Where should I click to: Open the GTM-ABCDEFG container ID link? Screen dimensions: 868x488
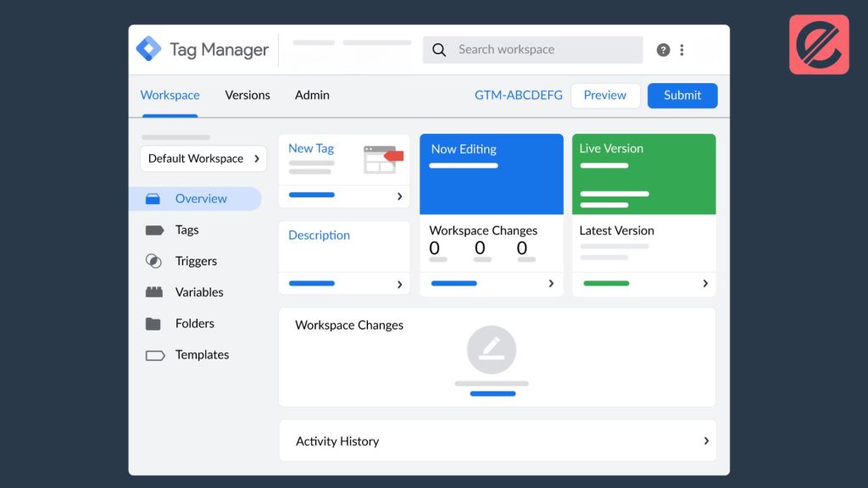point(518,95)
